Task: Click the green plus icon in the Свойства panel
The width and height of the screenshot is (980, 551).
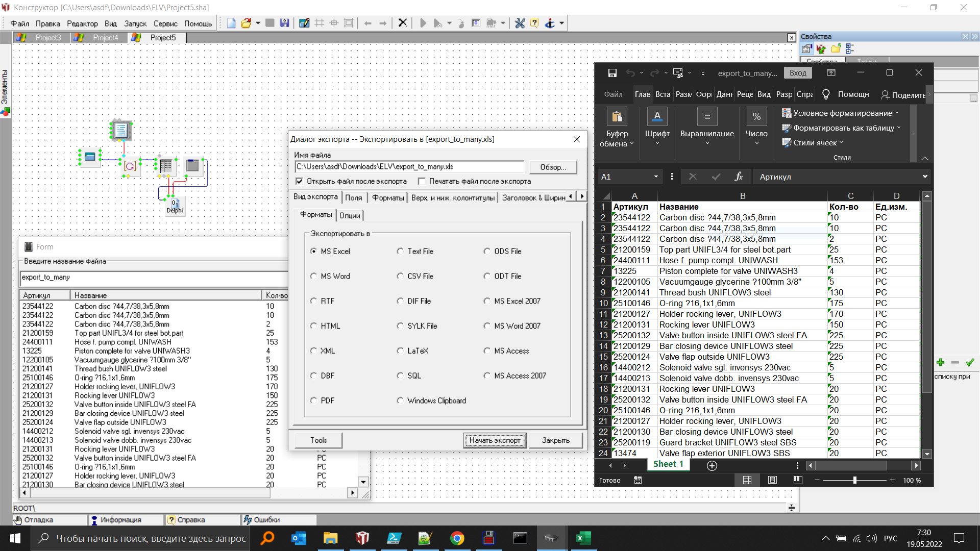Action: pyautogui.click(x=940, y=362)
